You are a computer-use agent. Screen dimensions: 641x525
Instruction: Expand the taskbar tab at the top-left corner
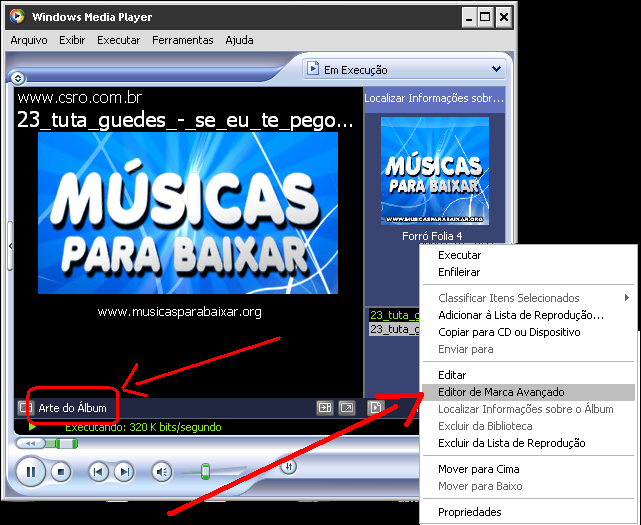coord(17,77)
